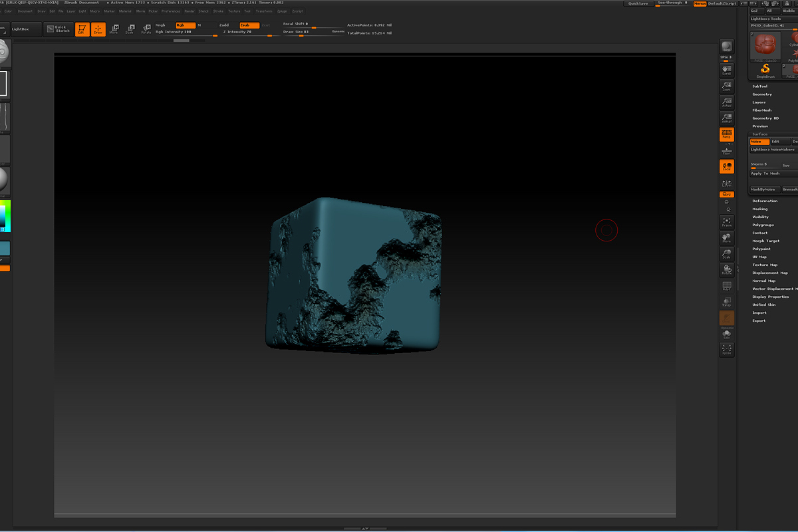The width and height of the screenshot is (798, 532).
Task: Expand the Deformation section
Action: (x=765, y=201)
